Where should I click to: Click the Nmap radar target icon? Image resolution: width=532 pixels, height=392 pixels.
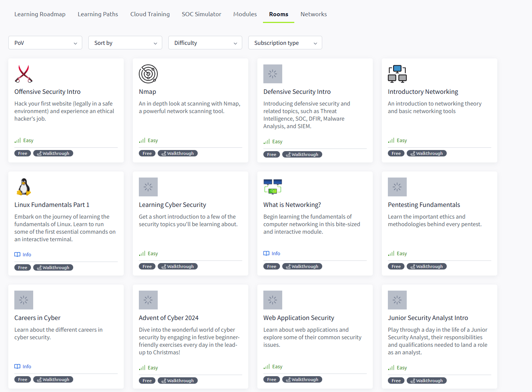[148, 74]
